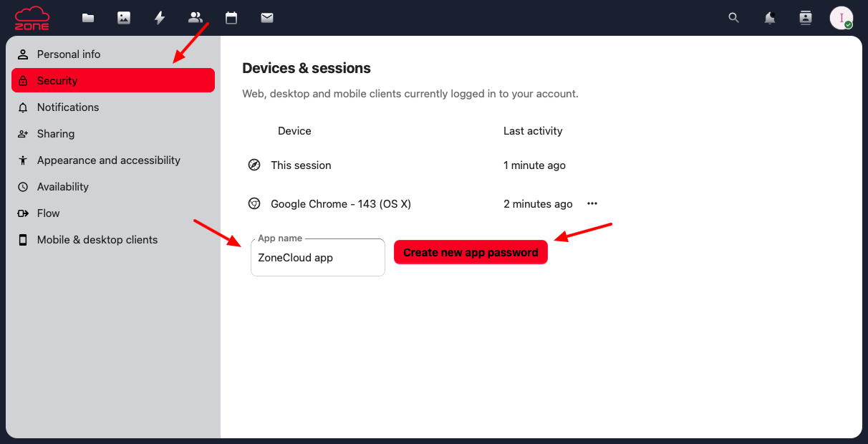Open Appearance and accessibility settings
Viewport: 868px width, 444px height.
(108, 160)
